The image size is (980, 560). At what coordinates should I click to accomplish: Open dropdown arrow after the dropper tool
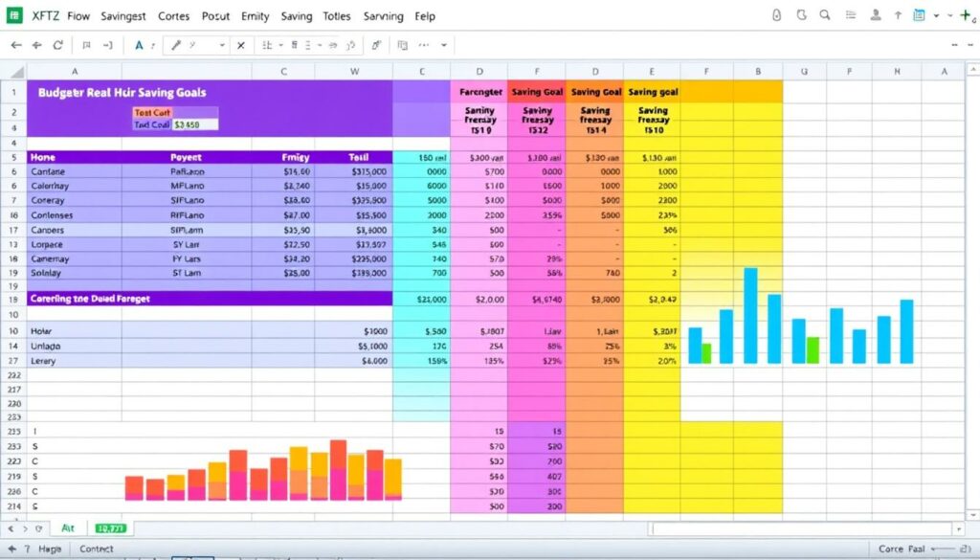tap(222, 45)
